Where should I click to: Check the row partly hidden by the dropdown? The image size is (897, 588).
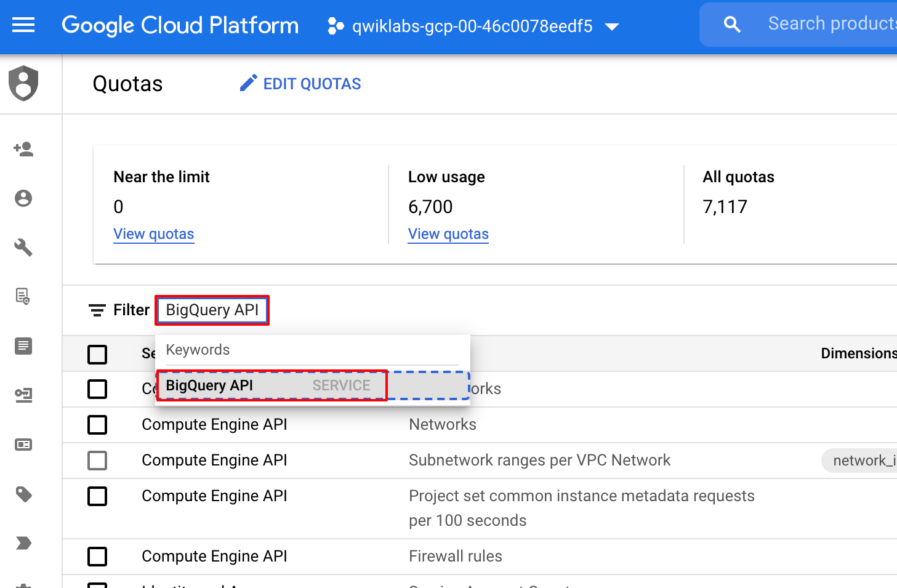pos(97,389)
